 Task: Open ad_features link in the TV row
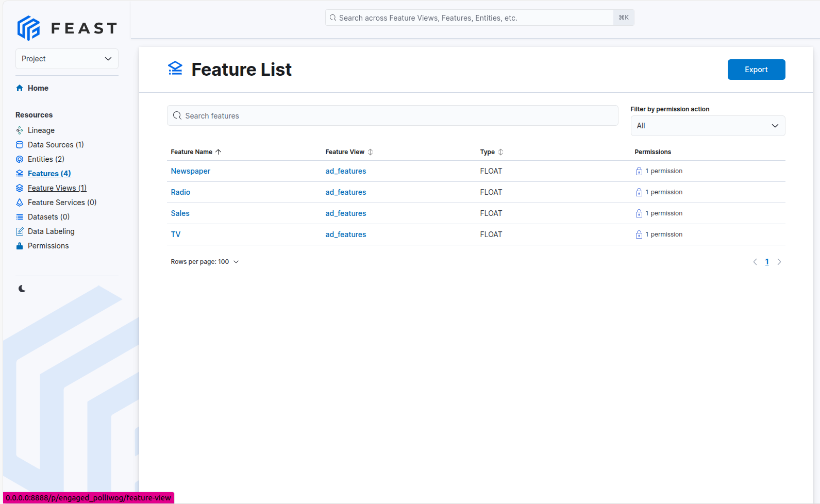(x=345, y=234)
